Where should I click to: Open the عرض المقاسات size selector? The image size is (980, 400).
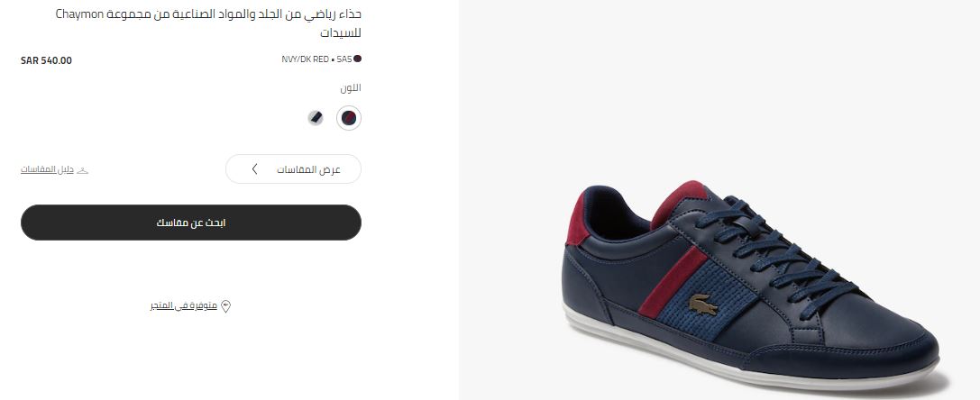coord(293,169)
